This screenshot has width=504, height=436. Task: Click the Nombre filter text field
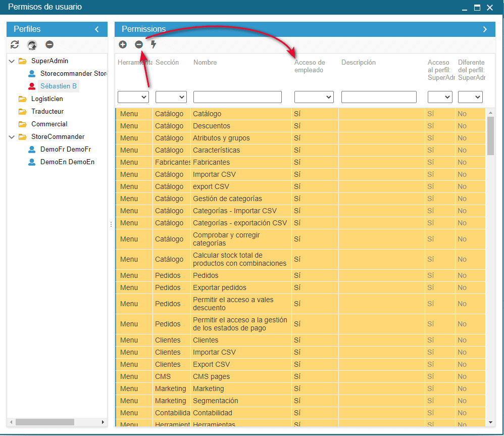click(x=237, y=97)
